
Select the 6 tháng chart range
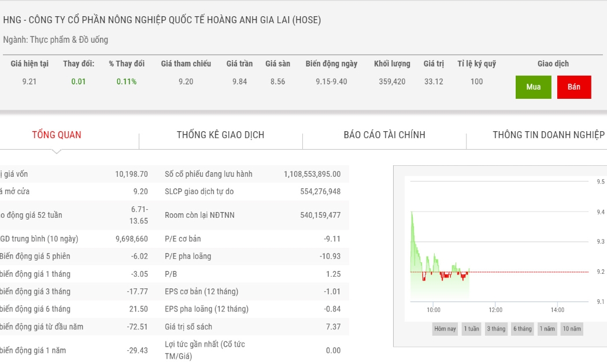523,329
